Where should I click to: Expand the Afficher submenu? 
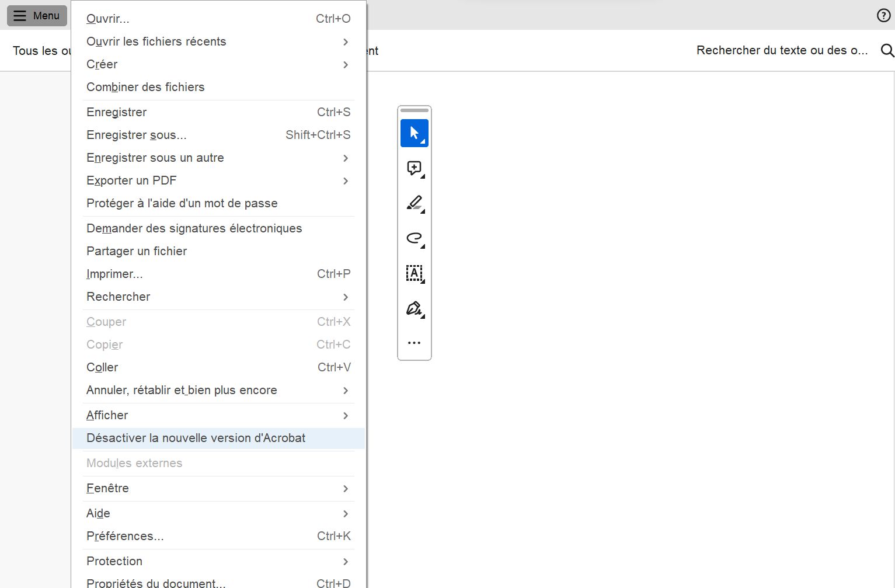coord(107,415)
